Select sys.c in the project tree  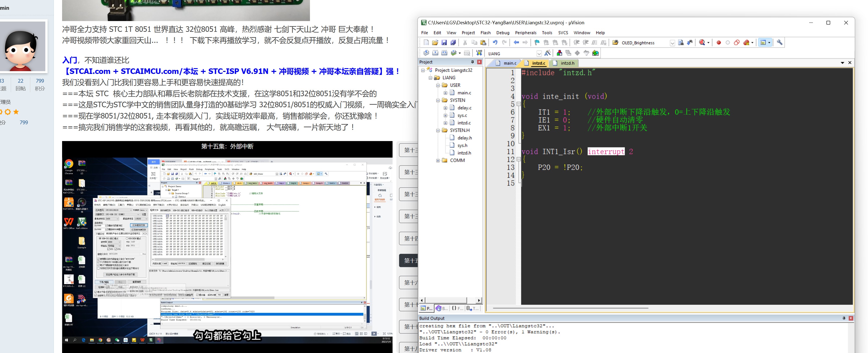coord(462,115)
